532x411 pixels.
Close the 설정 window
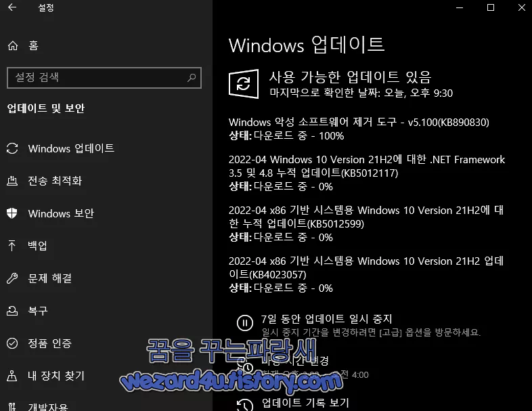point(522,7)
